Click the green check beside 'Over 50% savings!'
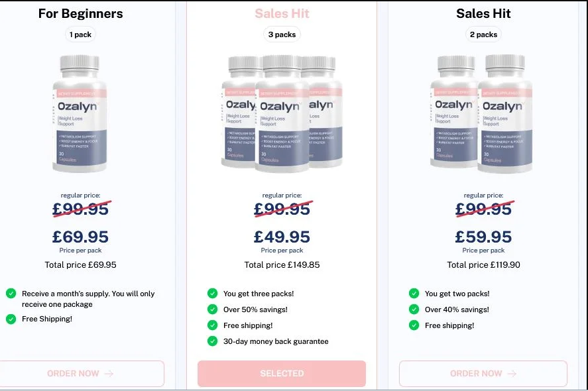The image size is (588, 391). point(212,309)
